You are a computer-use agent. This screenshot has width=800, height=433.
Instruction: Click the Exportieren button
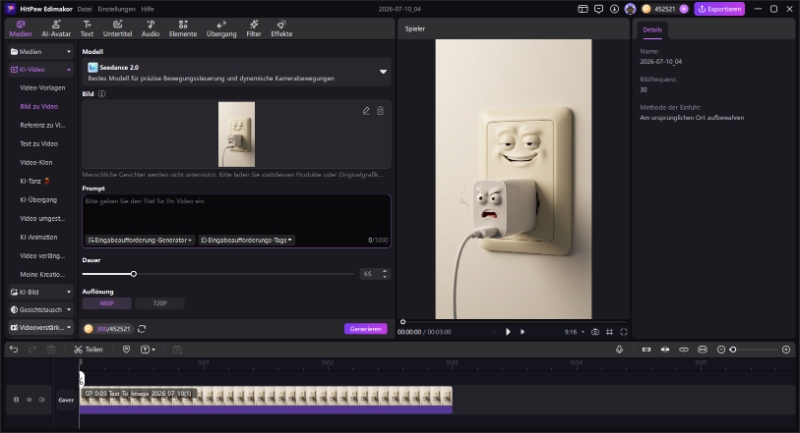click(x=719, y=9)
